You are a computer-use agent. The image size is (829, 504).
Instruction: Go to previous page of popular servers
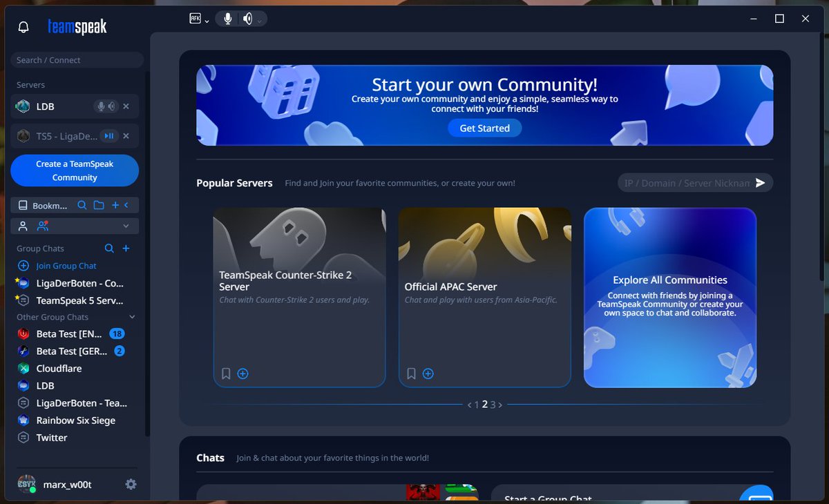469,405
